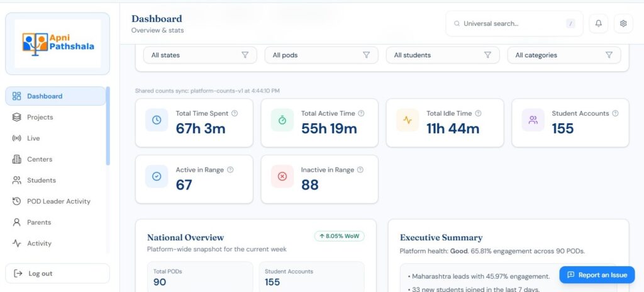Open the All pods filter dropdown
Image resolution: width=644 pixels, height=292 pixels.
click(321, 55)
